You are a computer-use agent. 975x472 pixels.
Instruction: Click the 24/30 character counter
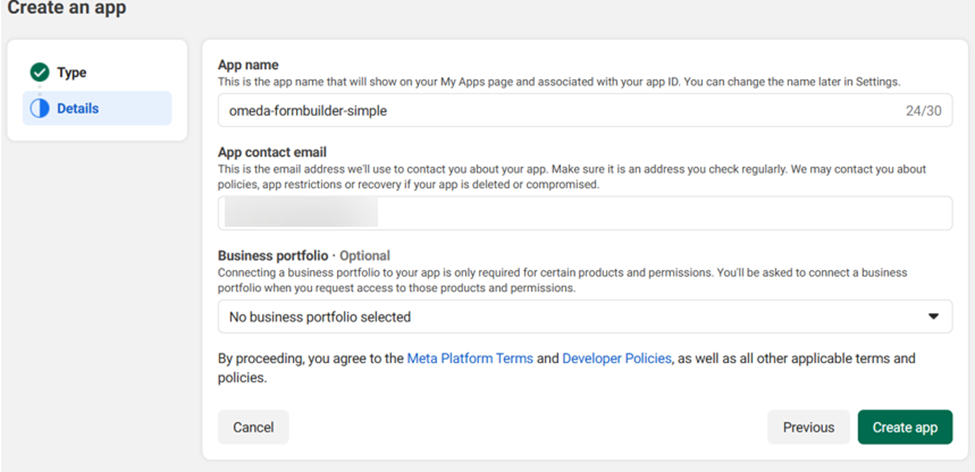click(922, 111)
